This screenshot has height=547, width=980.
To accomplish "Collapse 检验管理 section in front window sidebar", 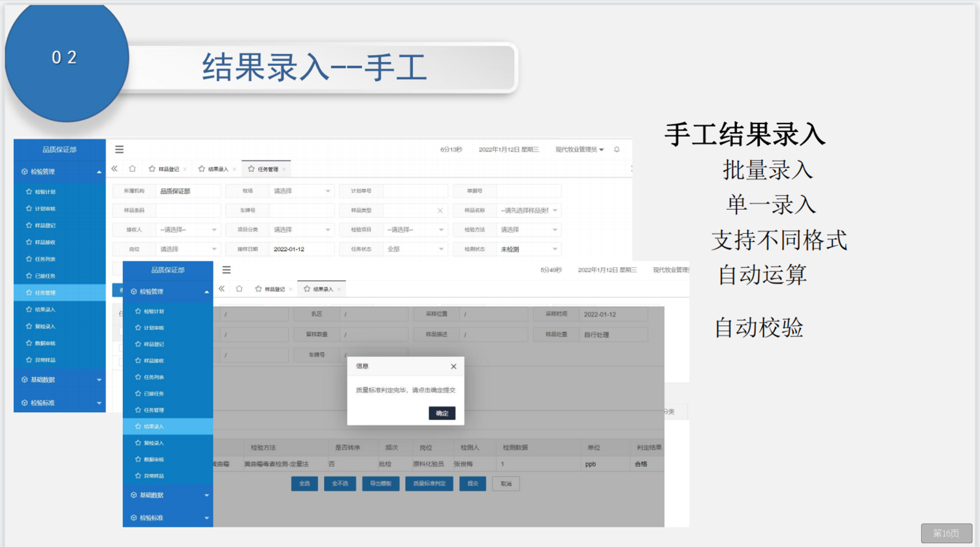I will 168,291.
